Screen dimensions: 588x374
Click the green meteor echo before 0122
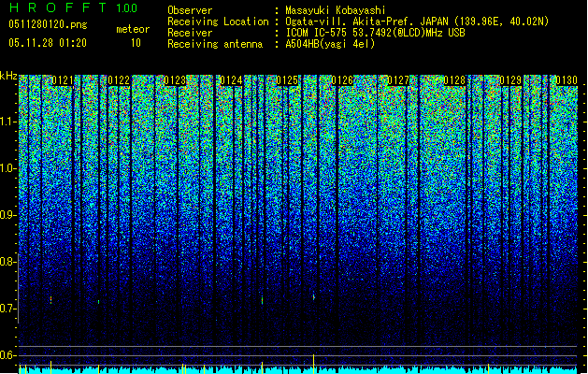[x=99, y=302]
